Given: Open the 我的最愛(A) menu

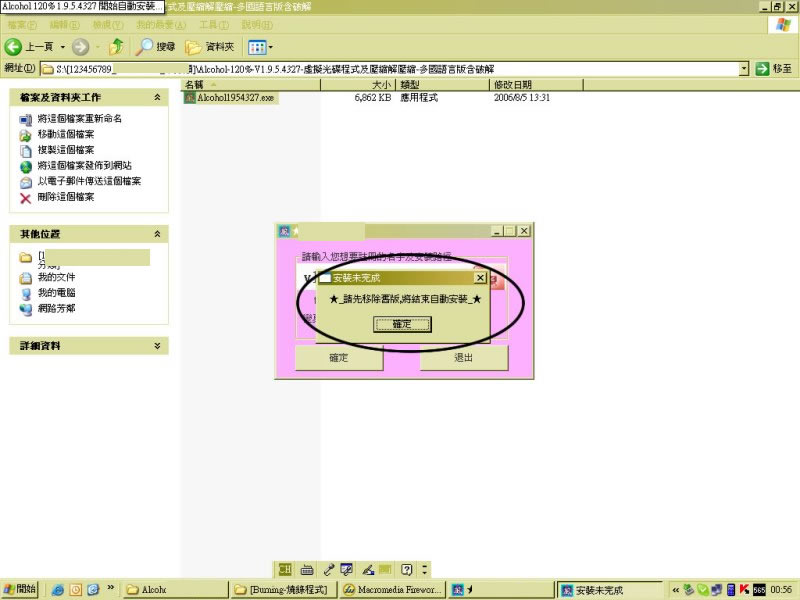Looking at the screenshot, I should (x=161, y=24).
